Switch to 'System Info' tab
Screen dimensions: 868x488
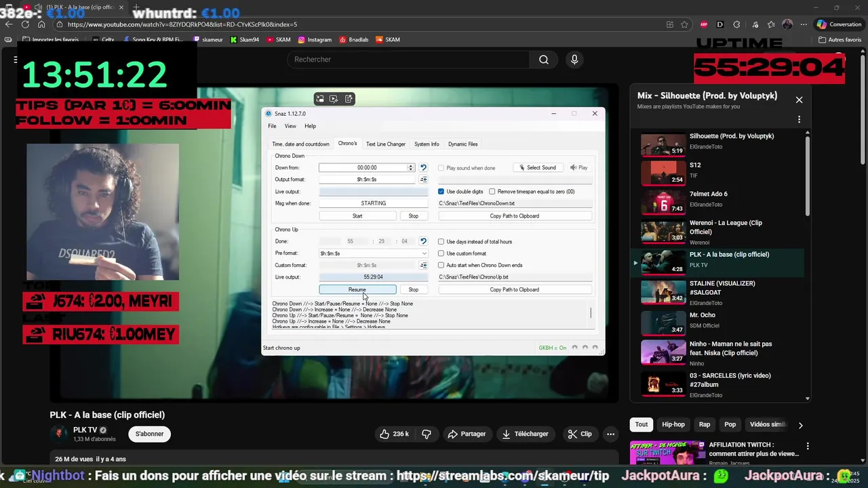click(x=427, y=144)
